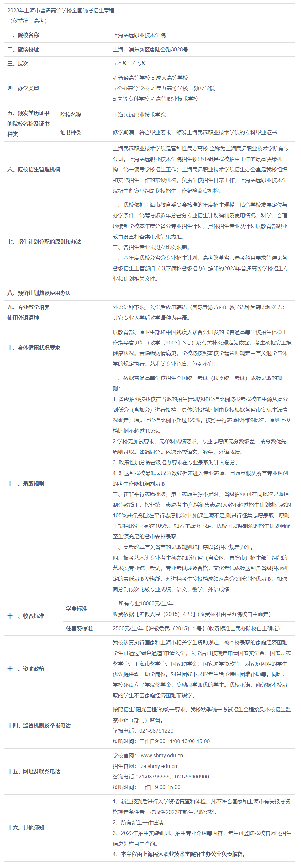This screenshot has height=868, width=301.
Task: Click the sub-label 学费标准
Action: (77, 608)
